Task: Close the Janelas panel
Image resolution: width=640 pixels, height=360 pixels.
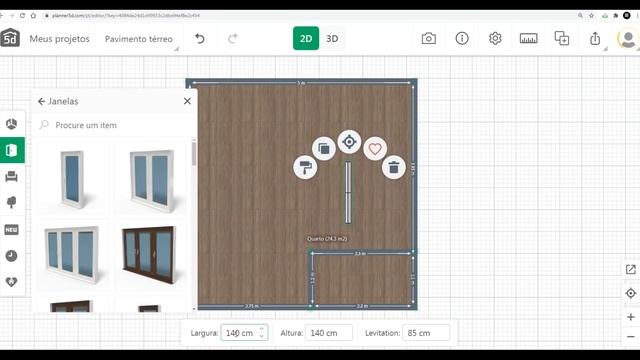Action: point(187,101)
